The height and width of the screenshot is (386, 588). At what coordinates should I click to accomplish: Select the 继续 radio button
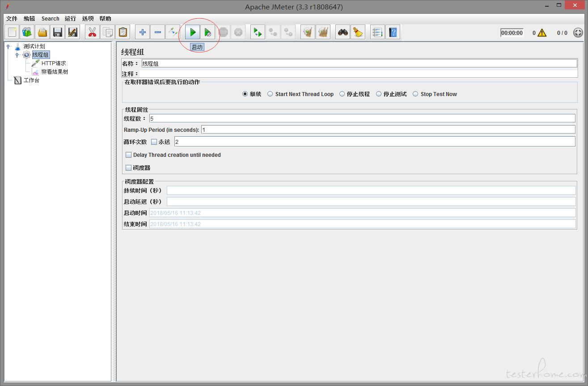(245, 94)
